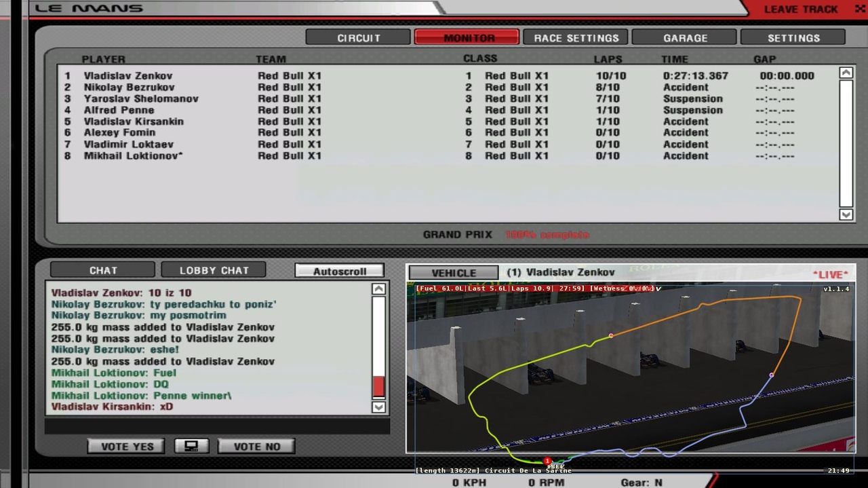Click Leave Track button
The width and height of the screenshot is (868, 488).
[x=801, y=10]
